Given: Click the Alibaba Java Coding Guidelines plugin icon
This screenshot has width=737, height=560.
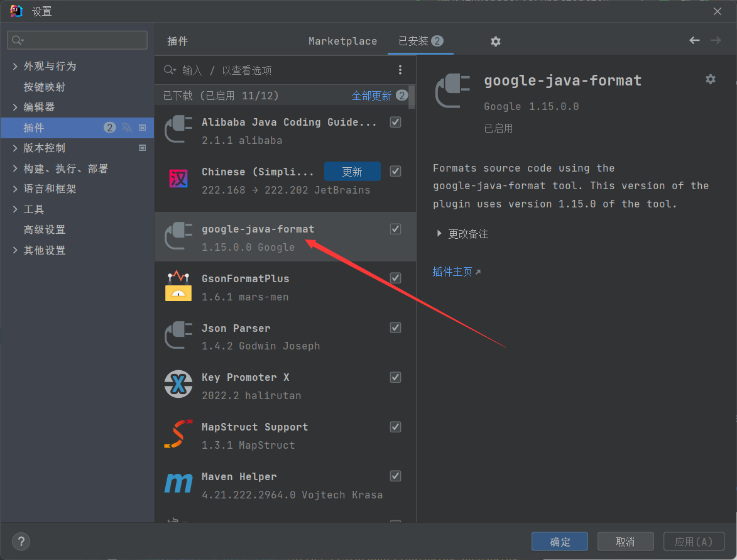Looking at the screenshot, I should click(178, 129).
